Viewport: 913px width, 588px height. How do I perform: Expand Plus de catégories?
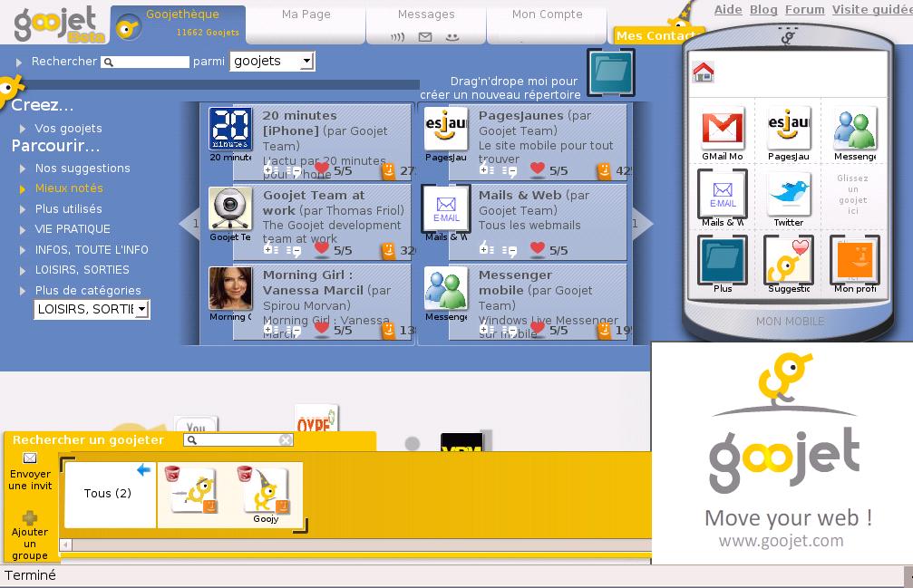(23, 291)
